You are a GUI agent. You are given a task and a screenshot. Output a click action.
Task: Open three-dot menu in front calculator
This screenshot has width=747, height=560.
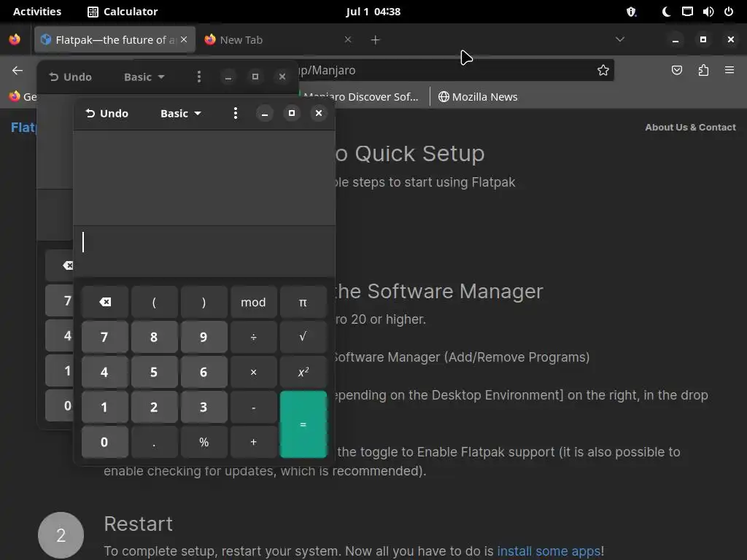tap(236, 113)
